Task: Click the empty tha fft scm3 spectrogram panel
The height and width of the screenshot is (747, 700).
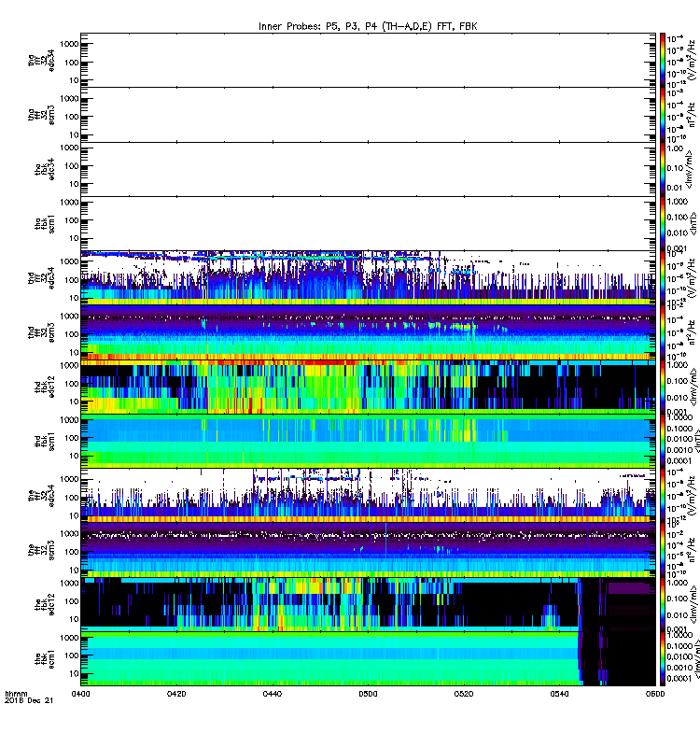Action: tap(368, 115)
